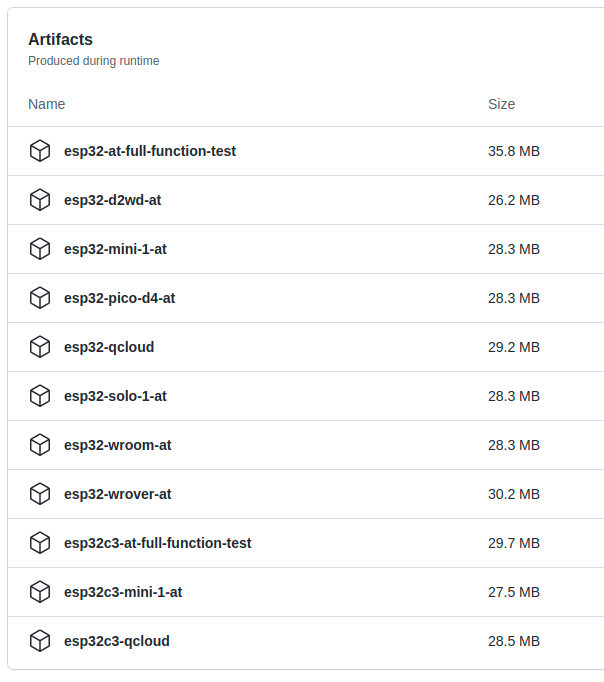Click package icon next to esp32-mini-1-at
Viewport: 604px width, 682px height.
click(x=40, y=249)
